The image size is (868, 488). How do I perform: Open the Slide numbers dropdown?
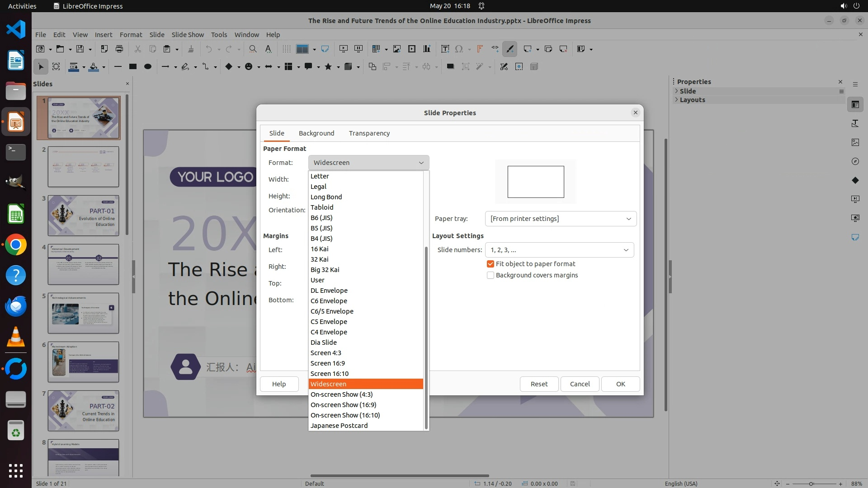click(559, 250)
